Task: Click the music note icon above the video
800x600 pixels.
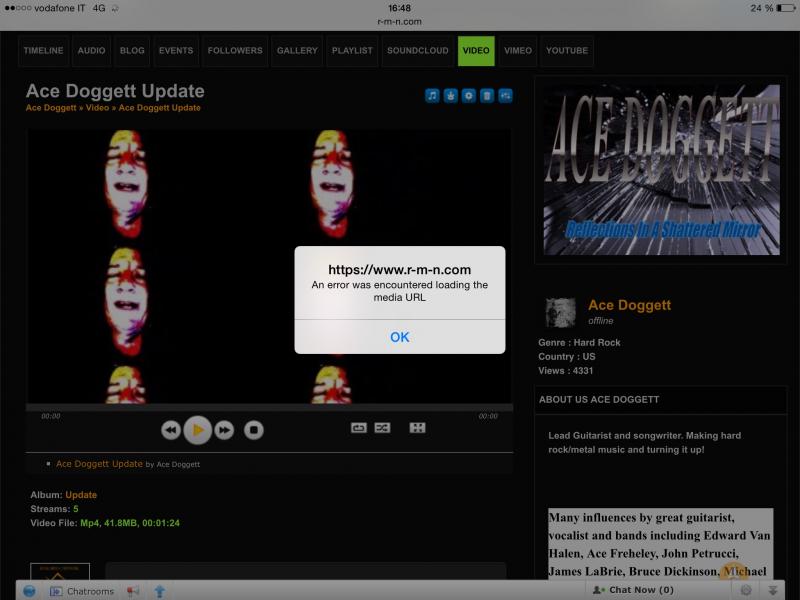Action: click(432, 96)
